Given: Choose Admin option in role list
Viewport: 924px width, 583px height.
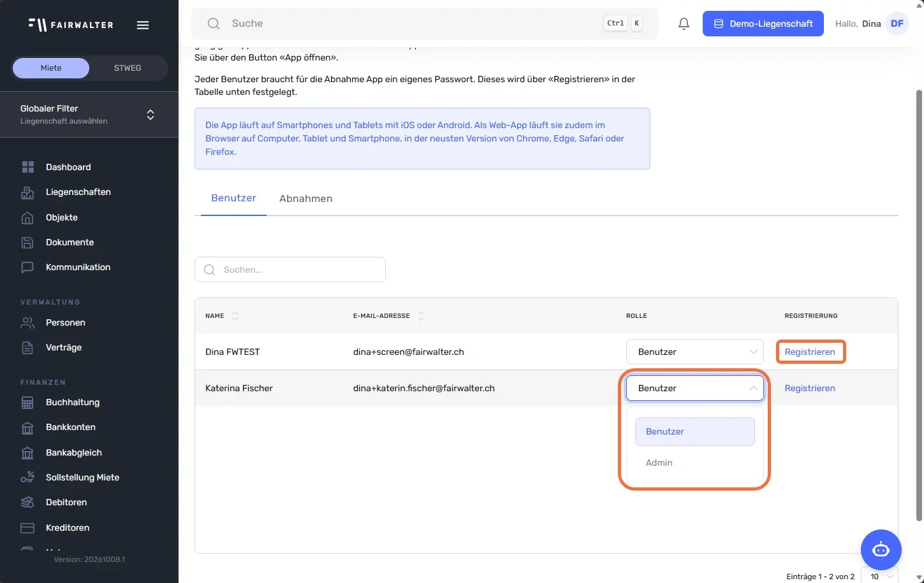Looking at the screenshot, I should (695, 463).
